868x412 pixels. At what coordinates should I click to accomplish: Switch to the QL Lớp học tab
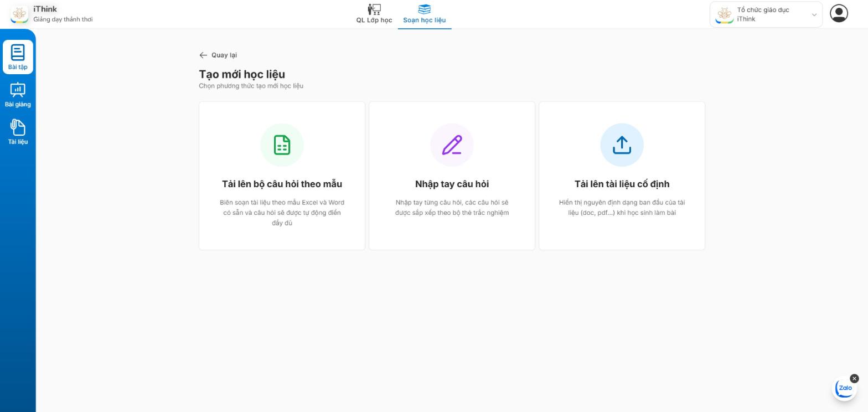[x=374, y=14]
